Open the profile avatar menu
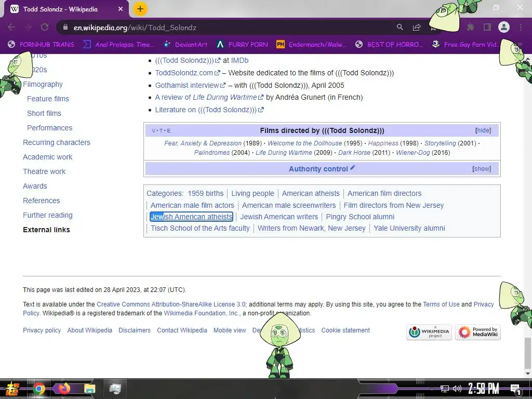The image size is (532, 399). [504, 27]
